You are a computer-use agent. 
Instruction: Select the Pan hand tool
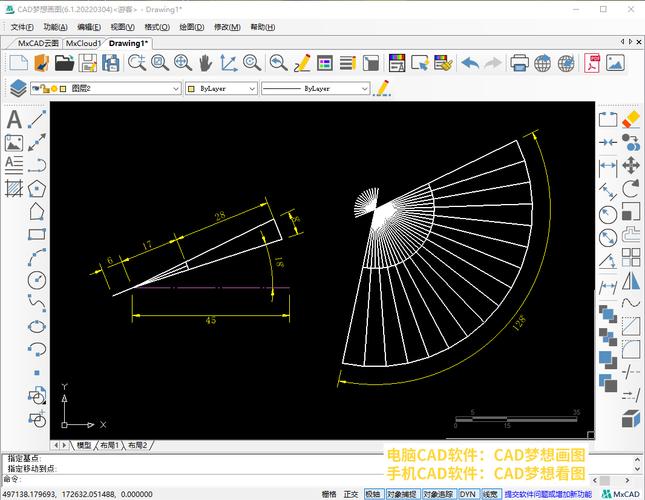(206, 63)
